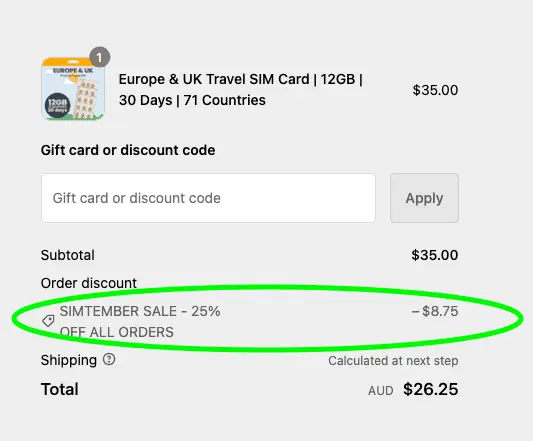
Task: Click the −$8.75 discount amount
Action: 435,311
